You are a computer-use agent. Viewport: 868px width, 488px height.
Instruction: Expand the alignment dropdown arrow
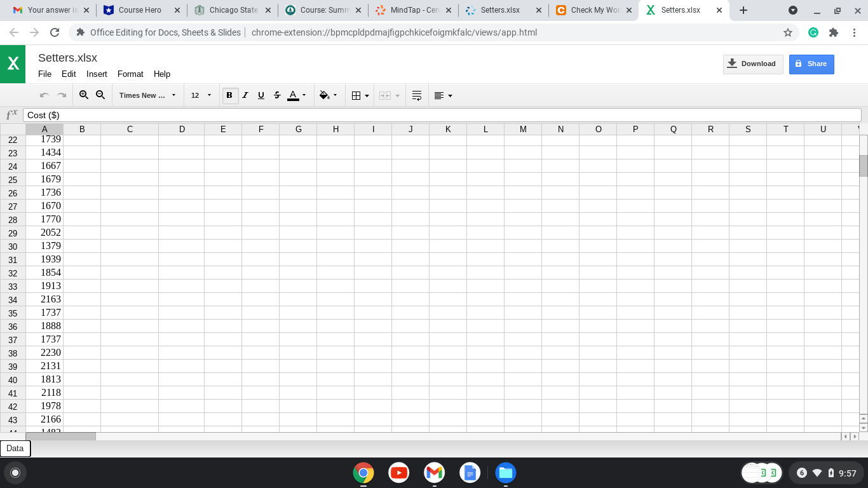point(451,96)
